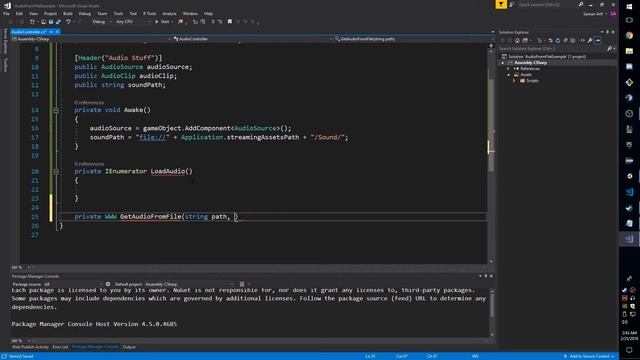Click the LoadAudio method name
This screenshot has height=360, width=640.
[167, 171]
